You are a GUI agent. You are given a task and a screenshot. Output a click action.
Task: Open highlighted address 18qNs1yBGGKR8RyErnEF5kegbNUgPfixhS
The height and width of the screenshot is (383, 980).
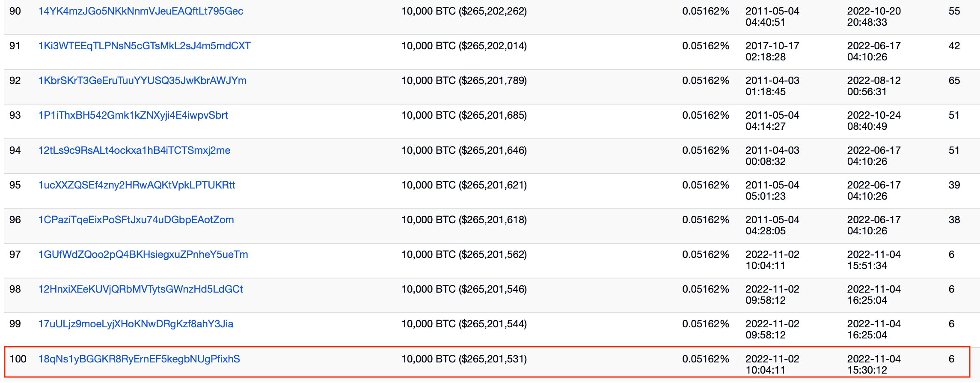coord(139,359)
